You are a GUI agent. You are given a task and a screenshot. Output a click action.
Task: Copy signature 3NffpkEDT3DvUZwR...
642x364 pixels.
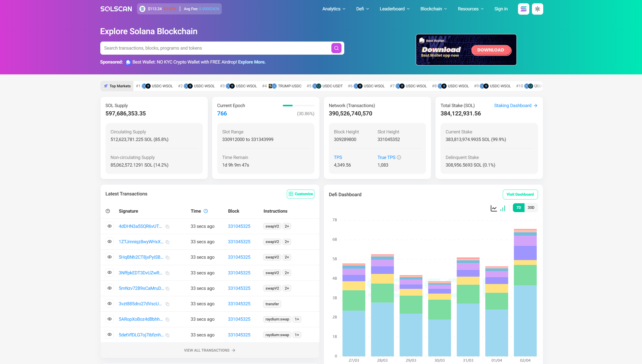167,273
